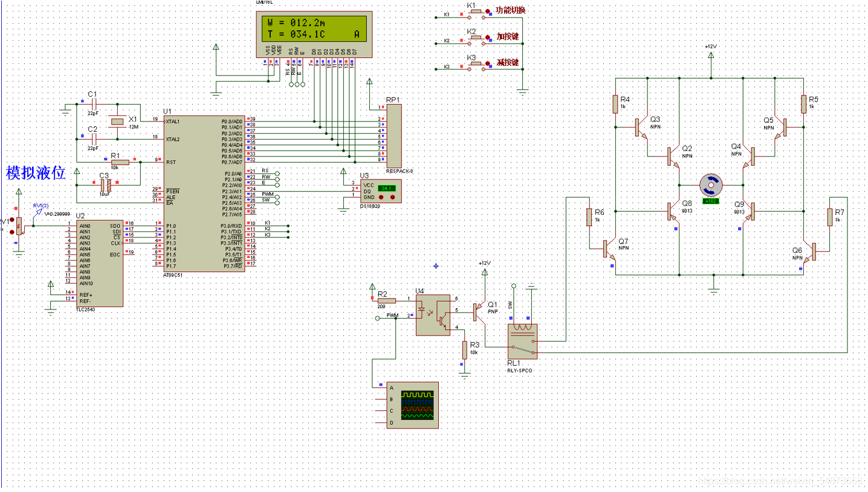This screenshot has height=492, width=868.
Task: Toggle the red latch dot beside K3
Action: [x=488, y=63]
